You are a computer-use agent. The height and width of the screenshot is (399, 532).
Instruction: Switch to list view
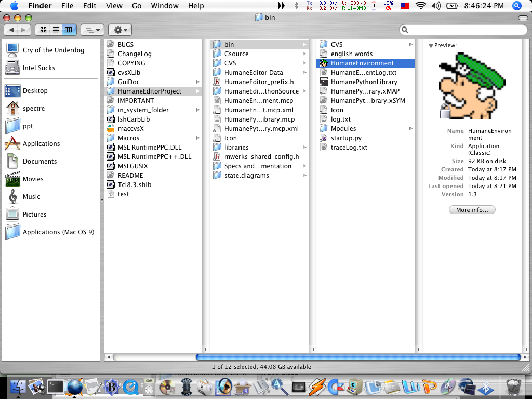[x=56, y=30]
